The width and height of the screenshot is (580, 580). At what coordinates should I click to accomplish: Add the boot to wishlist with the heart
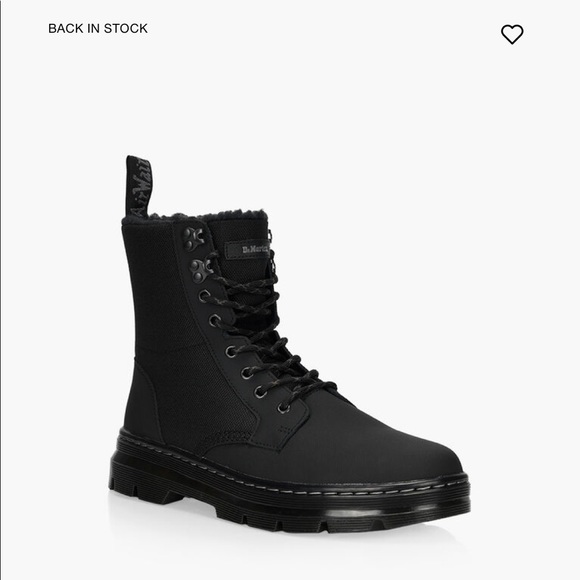[x=512, y=34]
